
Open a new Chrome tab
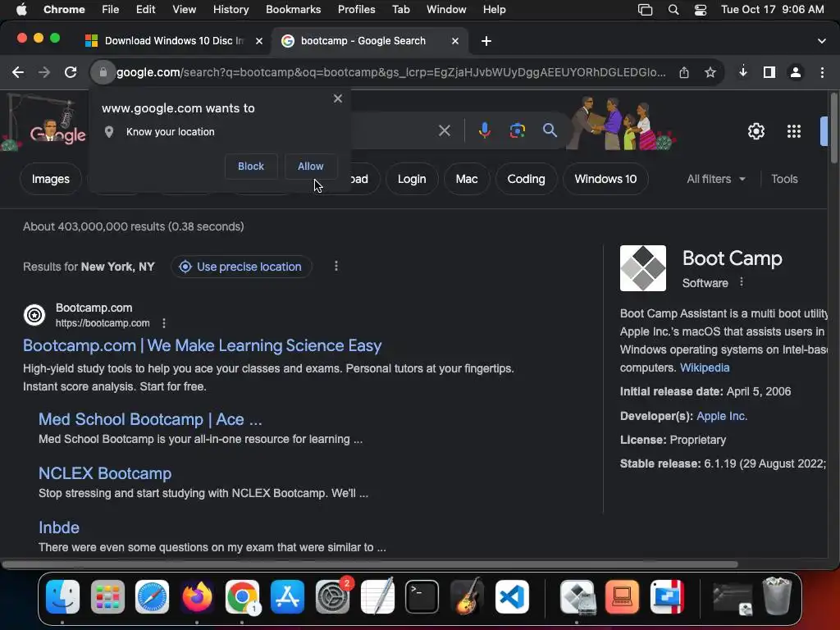click(x=486, y=41)
